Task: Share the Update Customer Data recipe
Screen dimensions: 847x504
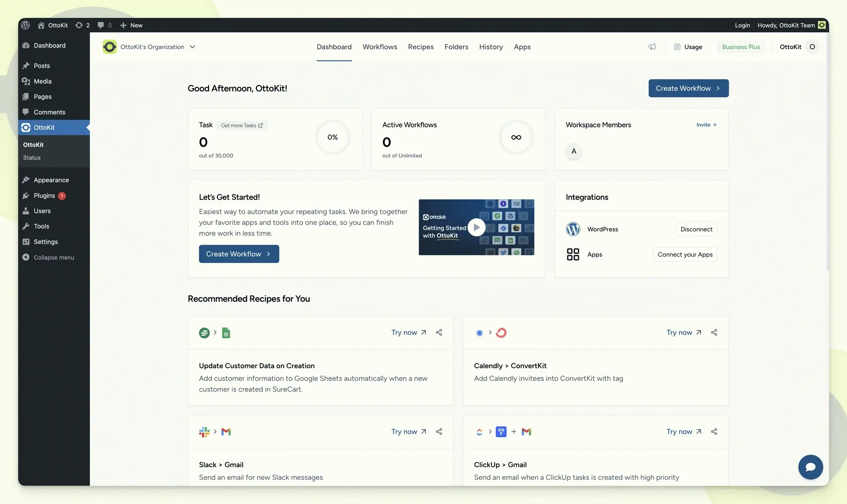Action: click(x=438, y=332)
